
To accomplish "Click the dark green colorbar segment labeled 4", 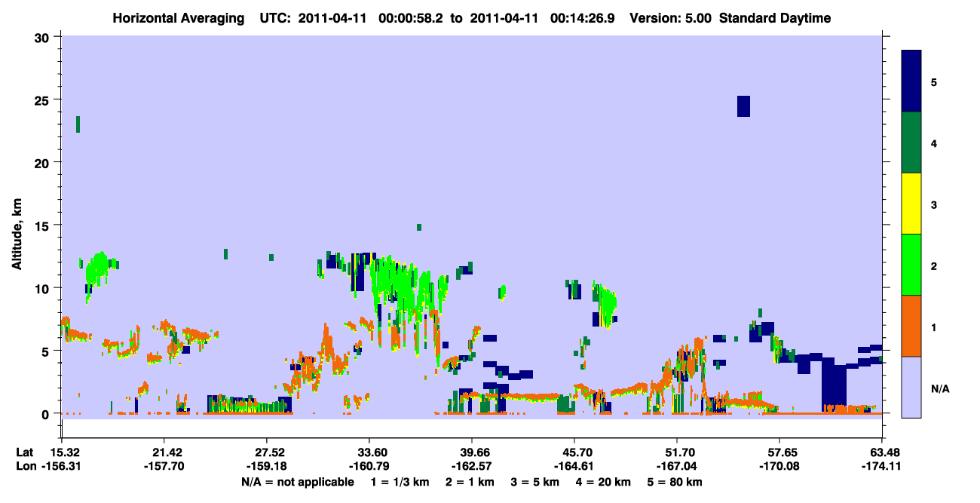I will 911,143.
